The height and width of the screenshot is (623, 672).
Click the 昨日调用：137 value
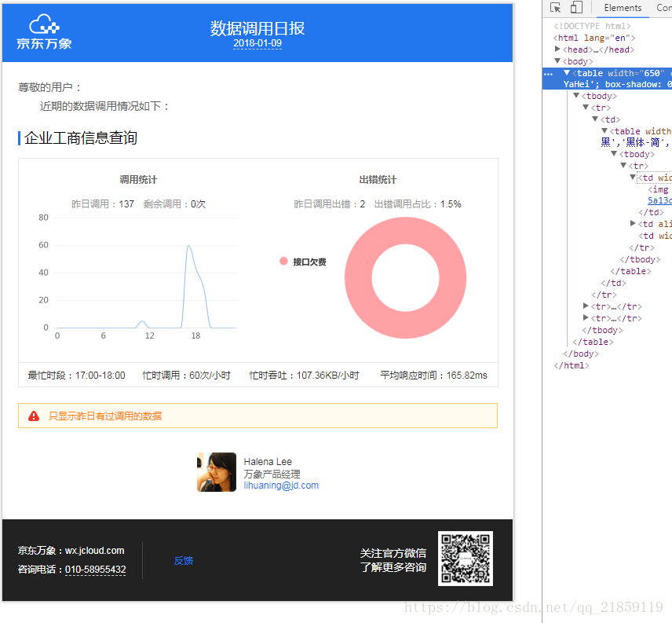click(103, 204)
